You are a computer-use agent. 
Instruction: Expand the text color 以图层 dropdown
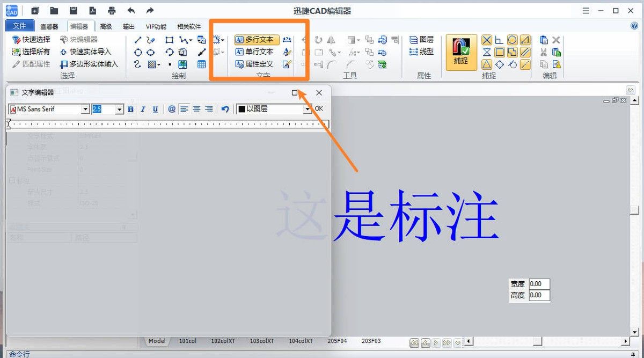click(308, 108)
